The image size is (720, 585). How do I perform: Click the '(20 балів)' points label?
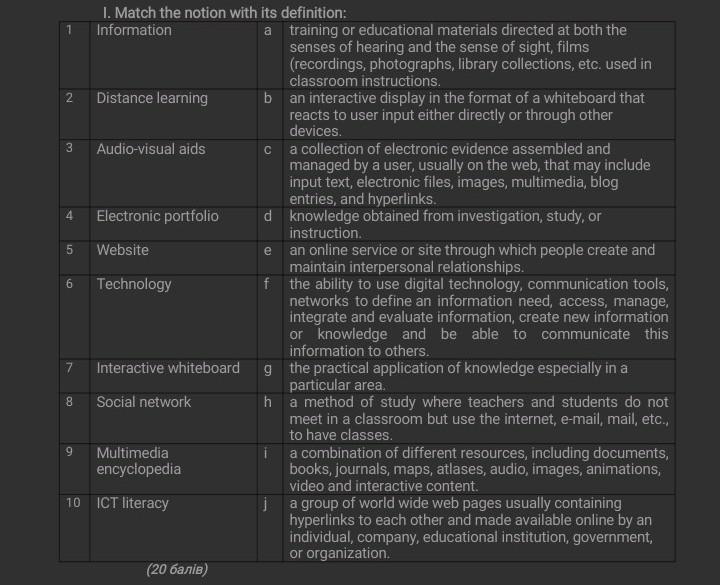point(177,569)
